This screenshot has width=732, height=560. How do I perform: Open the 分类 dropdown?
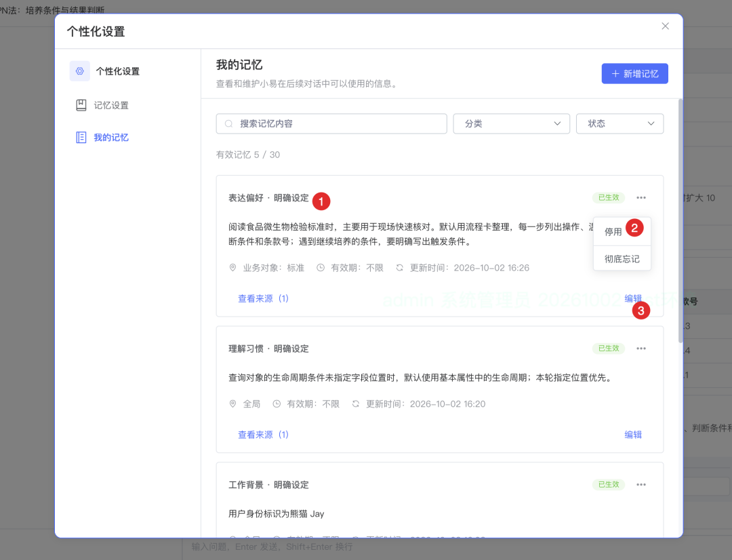[x=511, y=124]
